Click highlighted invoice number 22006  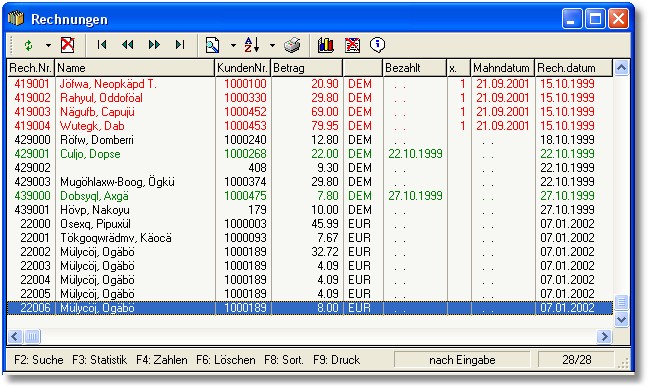coord(36,308)
